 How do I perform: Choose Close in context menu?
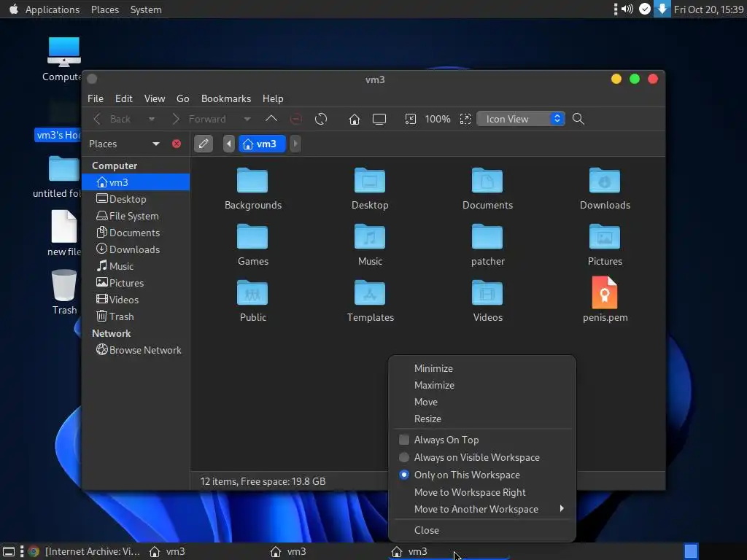pos(482,530)
